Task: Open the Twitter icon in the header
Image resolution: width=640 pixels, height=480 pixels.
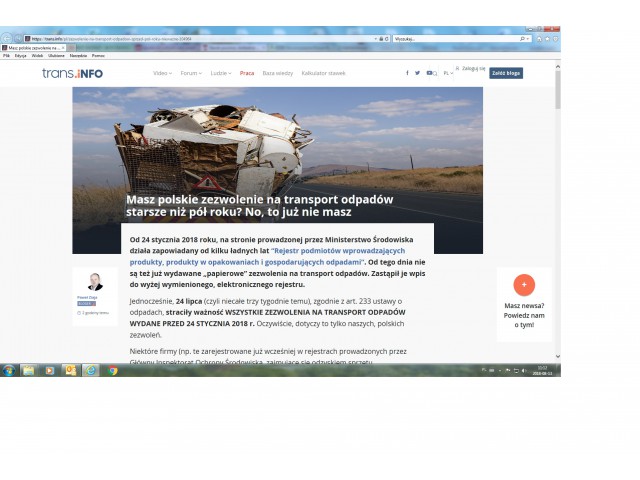Action: click(x=418, y=73)
